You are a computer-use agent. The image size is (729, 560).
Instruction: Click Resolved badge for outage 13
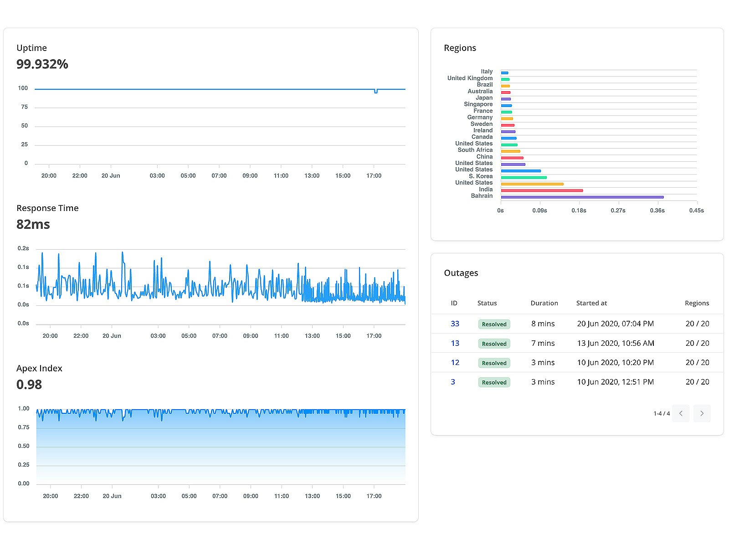[494, 344]
